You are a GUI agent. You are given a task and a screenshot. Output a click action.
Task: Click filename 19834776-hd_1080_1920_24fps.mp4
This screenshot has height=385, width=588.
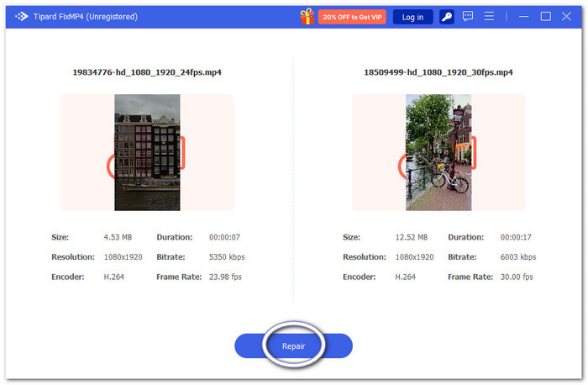tap(147, 72)
